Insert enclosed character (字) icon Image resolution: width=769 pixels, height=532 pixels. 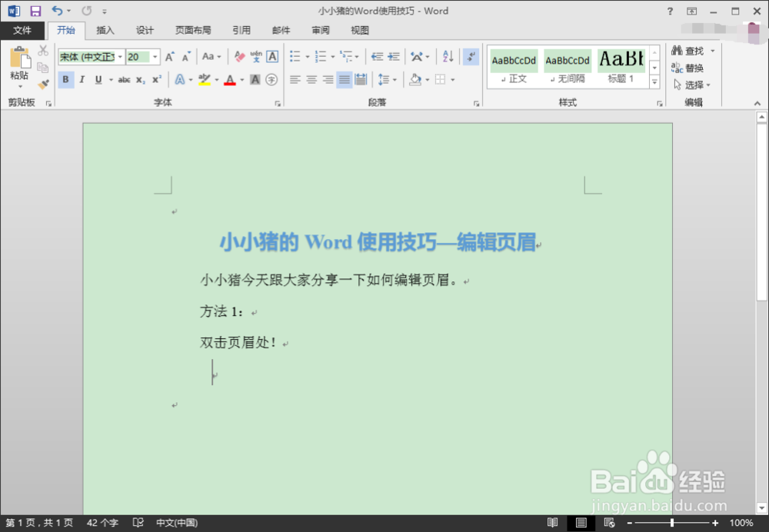(x=271, y=79)
